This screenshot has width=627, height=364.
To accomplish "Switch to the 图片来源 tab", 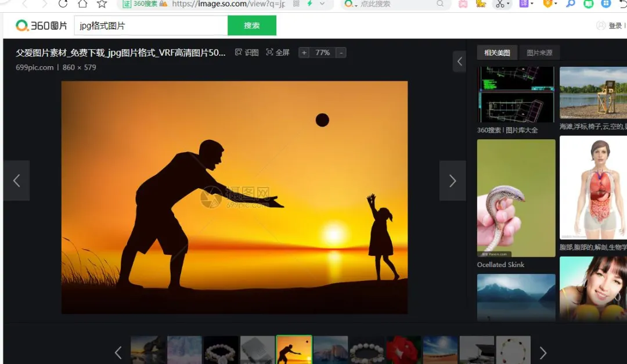I will point(539,53).
